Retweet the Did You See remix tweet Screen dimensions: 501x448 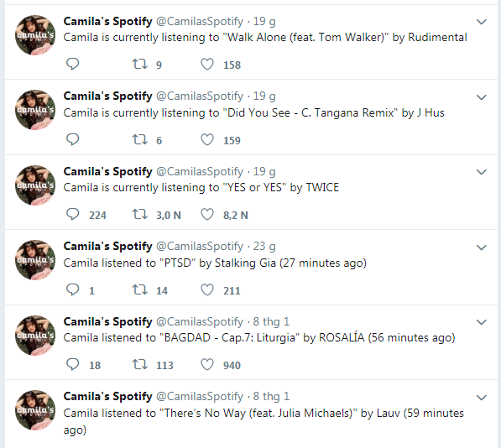click(140, 139)
